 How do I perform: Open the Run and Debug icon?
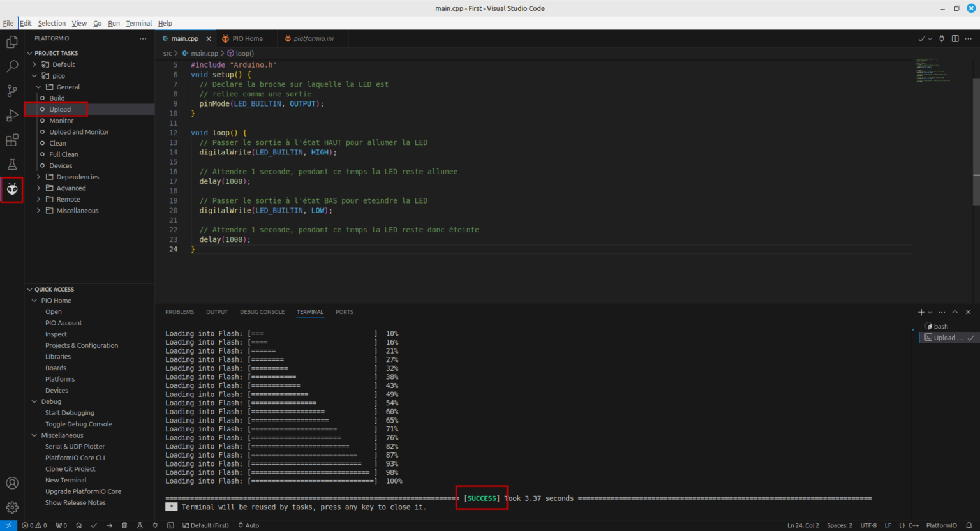[12, 115]
